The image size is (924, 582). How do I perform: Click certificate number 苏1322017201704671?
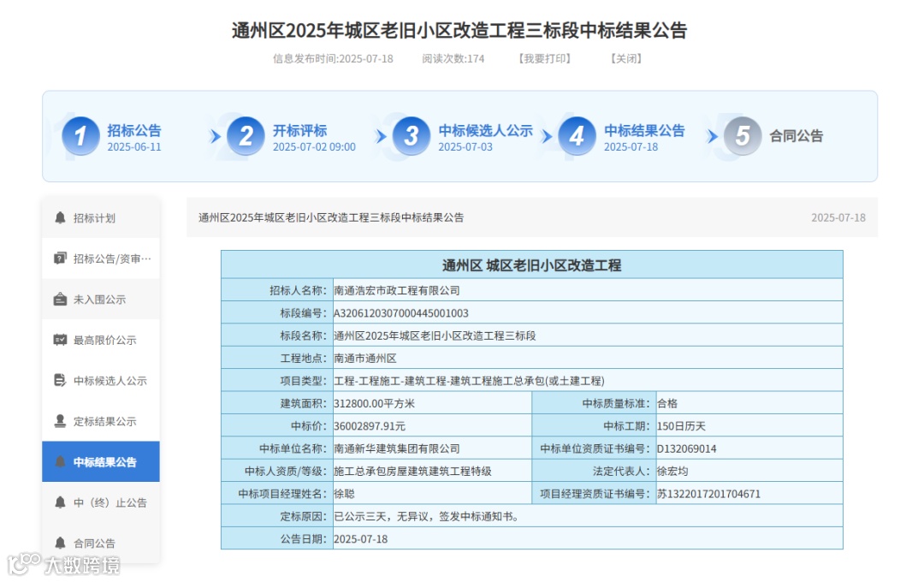tap(708, 494)
